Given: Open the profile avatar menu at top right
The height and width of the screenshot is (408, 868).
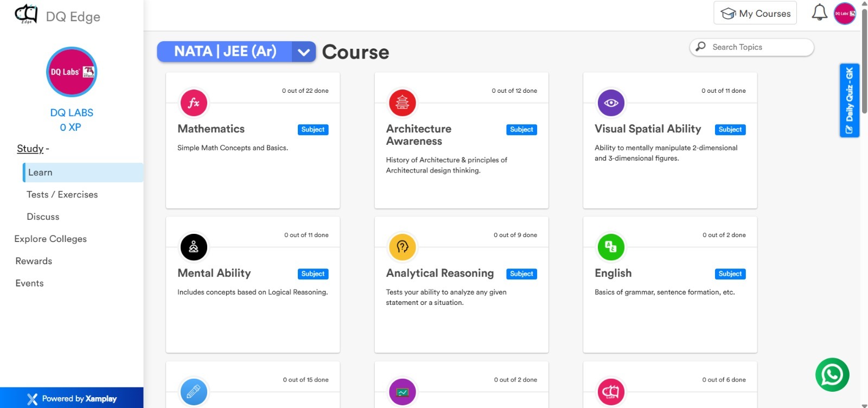Looking at the screenshot, I should [845, 14].
